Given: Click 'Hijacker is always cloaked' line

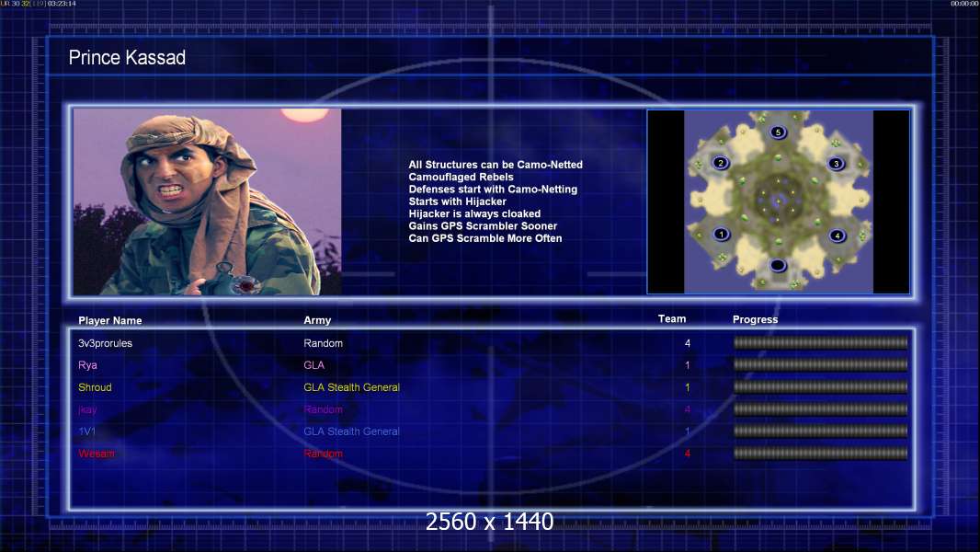Looking at the screenshot, I should [475, 213].
